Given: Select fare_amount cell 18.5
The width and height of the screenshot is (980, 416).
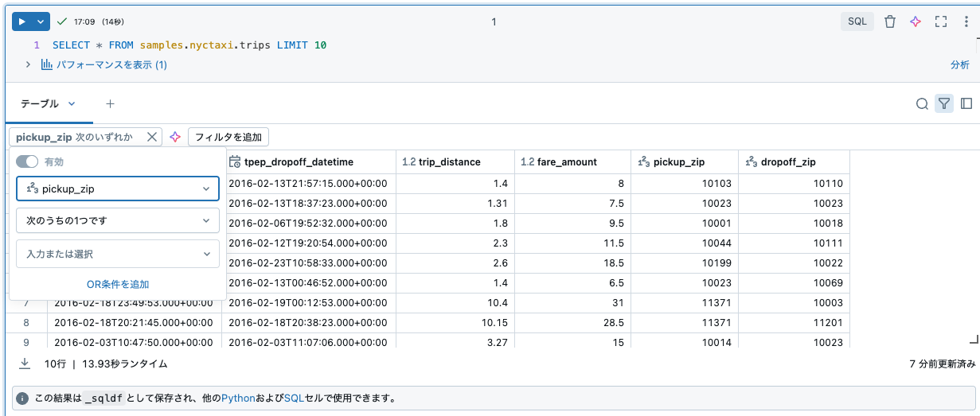Looking at the screenshot, I should (x=572, y=262).
